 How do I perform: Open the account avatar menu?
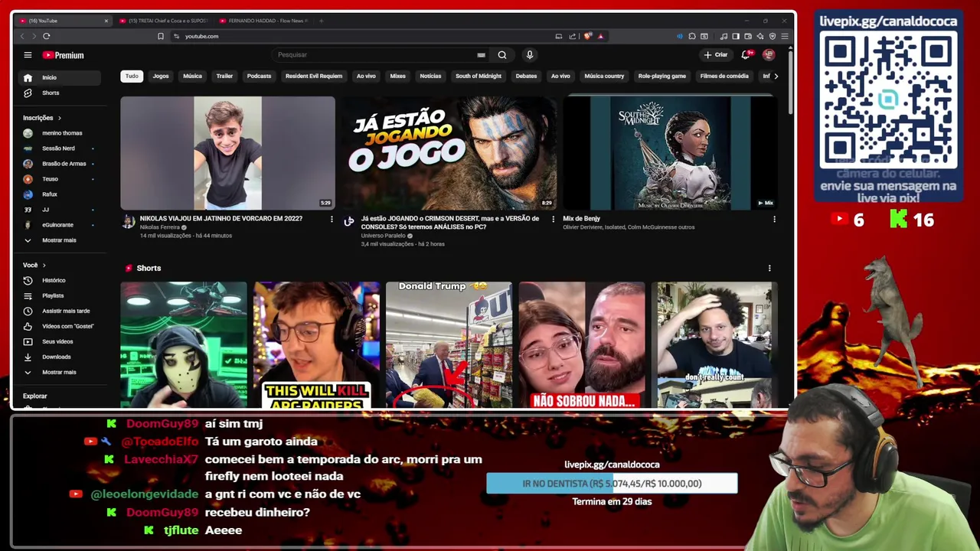click(769, 55)
